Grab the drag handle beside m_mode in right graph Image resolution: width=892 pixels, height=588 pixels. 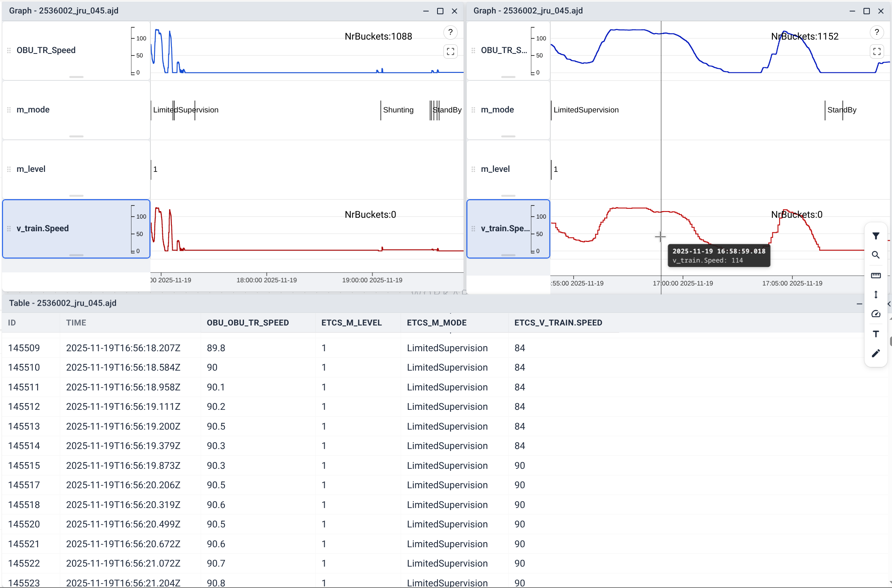click(473, 110)
